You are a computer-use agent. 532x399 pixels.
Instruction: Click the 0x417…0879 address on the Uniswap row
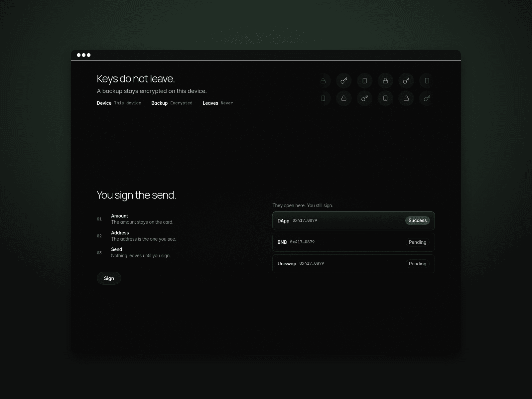point(312,263)
